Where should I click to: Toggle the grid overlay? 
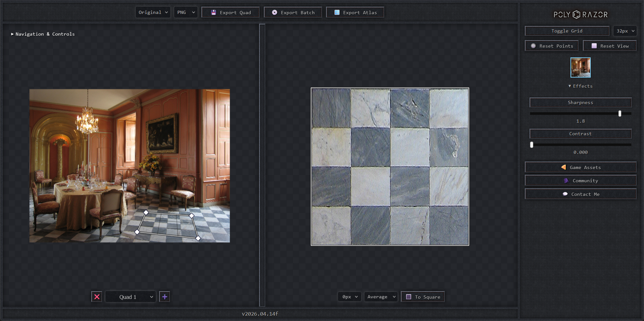pyautogui.click(x=567, y=31)
